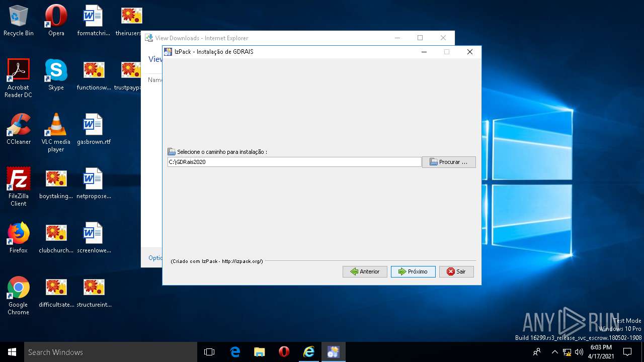Close the IzPack installer window

pyautogui.click(x=470, y=52)
